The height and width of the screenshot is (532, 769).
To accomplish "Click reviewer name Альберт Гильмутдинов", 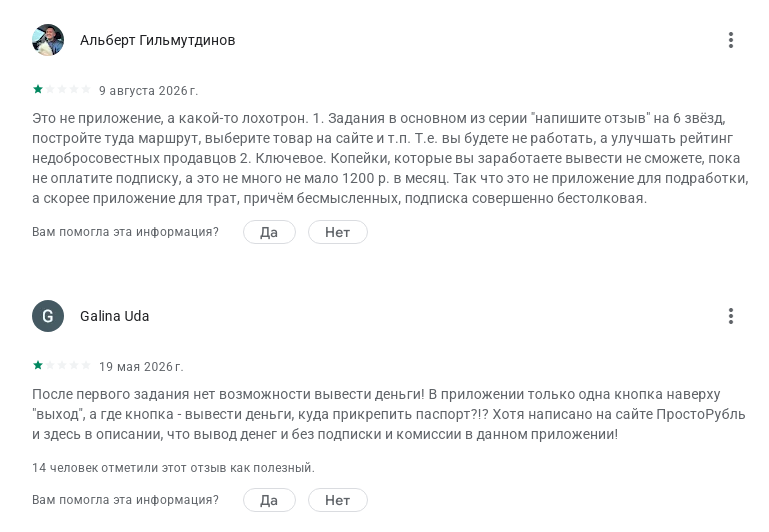I will click(157, 40).
